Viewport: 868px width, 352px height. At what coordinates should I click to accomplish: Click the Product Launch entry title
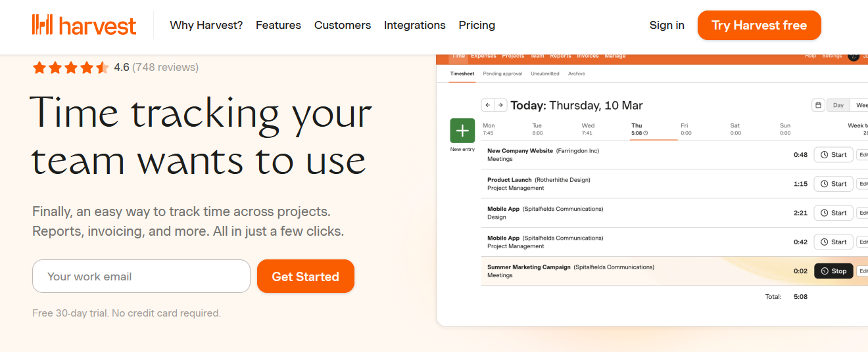[x=509, y=180]
